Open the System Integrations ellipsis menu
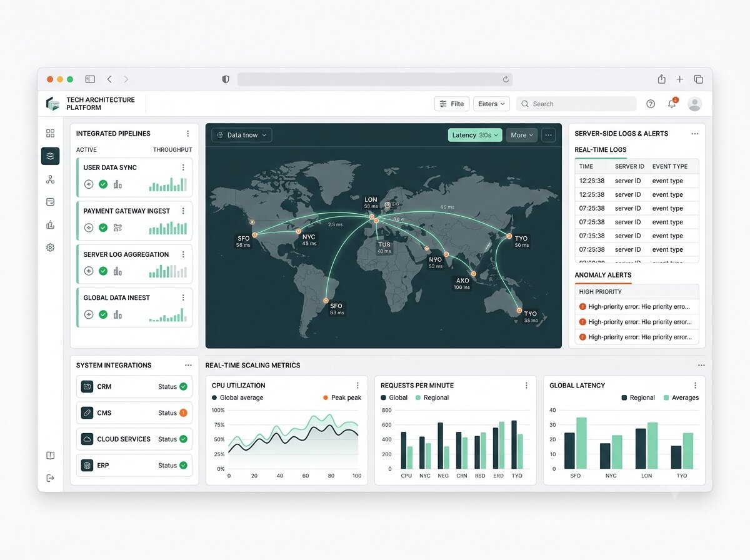The image size is (750, 560). tap(188, 365)
